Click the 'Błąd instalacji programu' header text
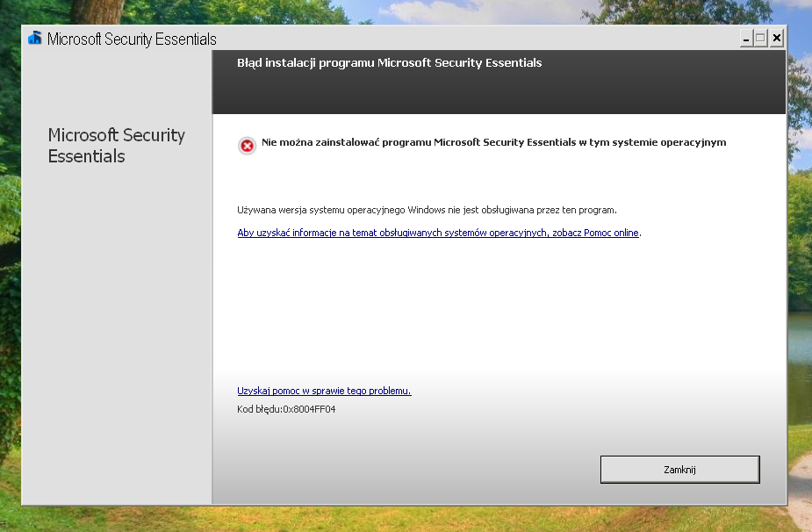812x532 pixels. click(390, 62)
